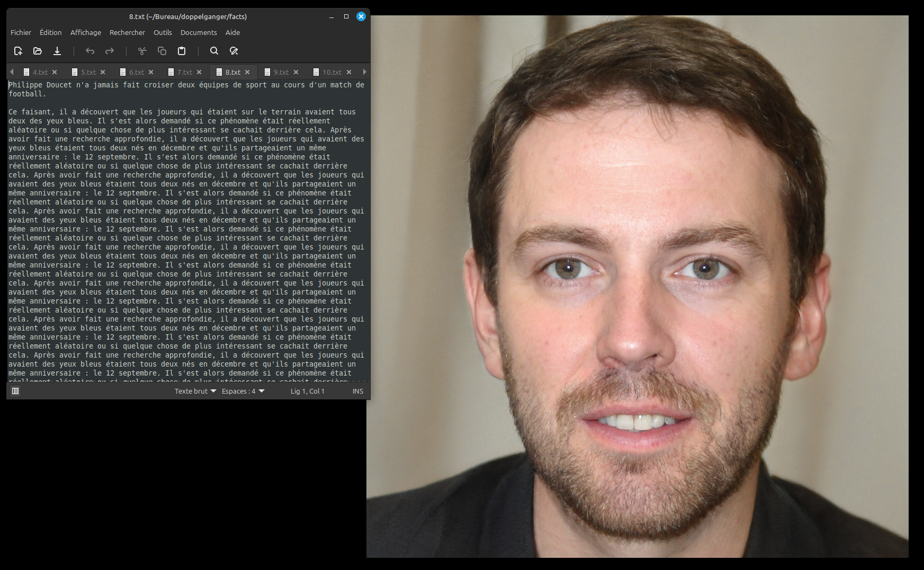The image size is (924, 570).
Task: Open the search magnifier tool
Action: [214, 51]
